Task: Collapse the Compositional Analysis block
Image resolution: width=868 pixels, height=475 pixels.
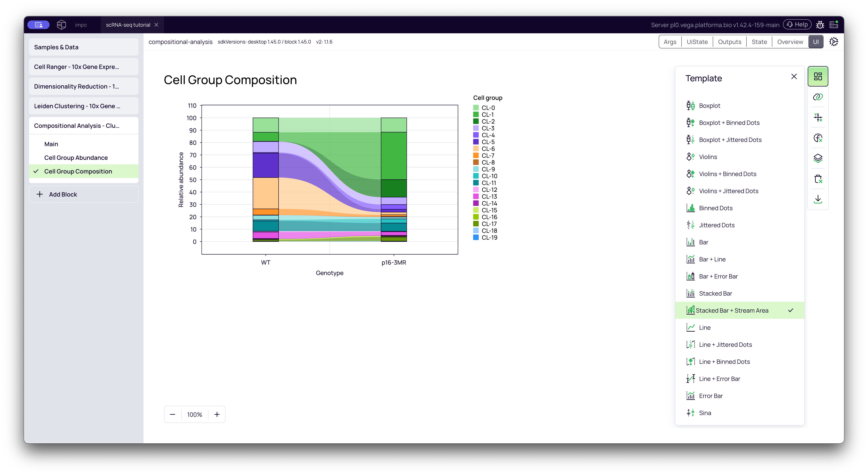Action: (x=77, y=126)
